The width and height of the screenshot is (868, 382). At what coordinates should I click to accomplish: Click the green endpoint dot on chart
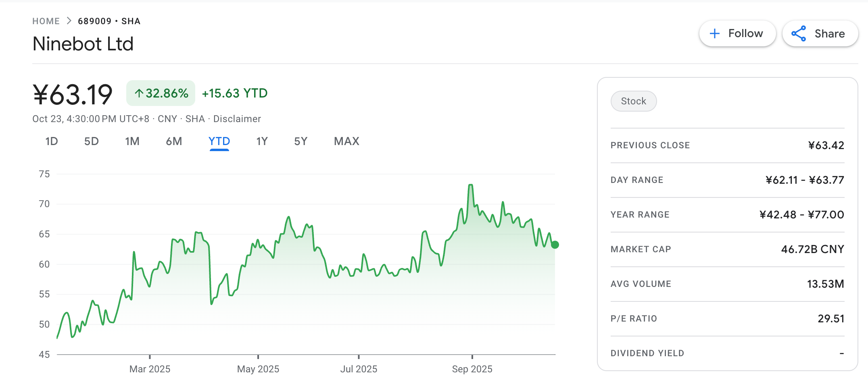(555, 245)
